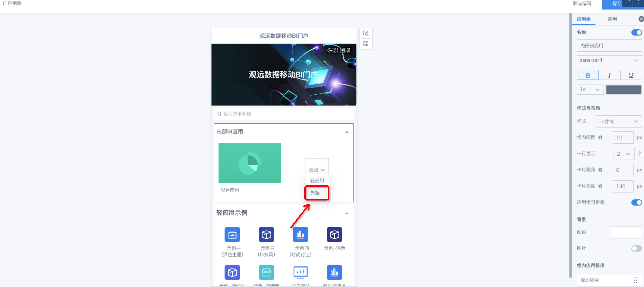Image resolution: width=644 pixels, height=287 pixels.
Task: Click the 观远应用 label under the green card
Action: coord(229,190)
